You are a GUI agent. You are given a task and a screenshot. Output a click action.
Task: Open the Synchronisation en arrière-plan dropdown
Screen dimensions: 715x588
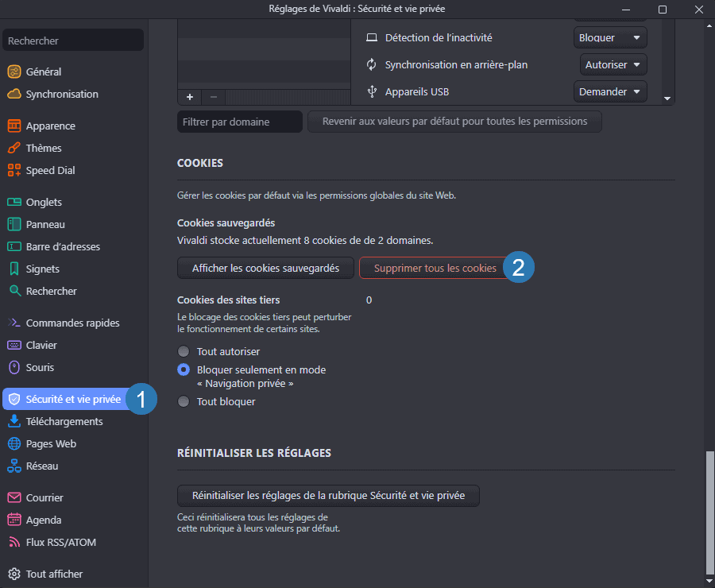pos(613,65)
